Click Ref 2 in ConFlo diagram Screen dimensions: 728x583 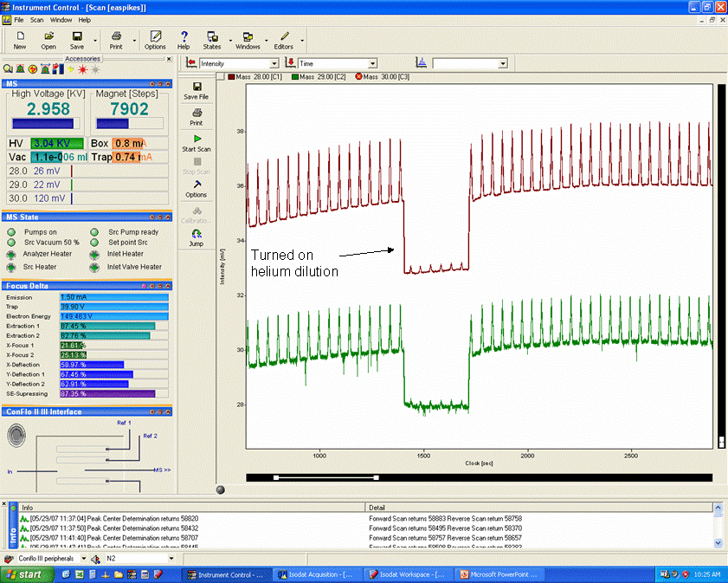click(150, 436)
